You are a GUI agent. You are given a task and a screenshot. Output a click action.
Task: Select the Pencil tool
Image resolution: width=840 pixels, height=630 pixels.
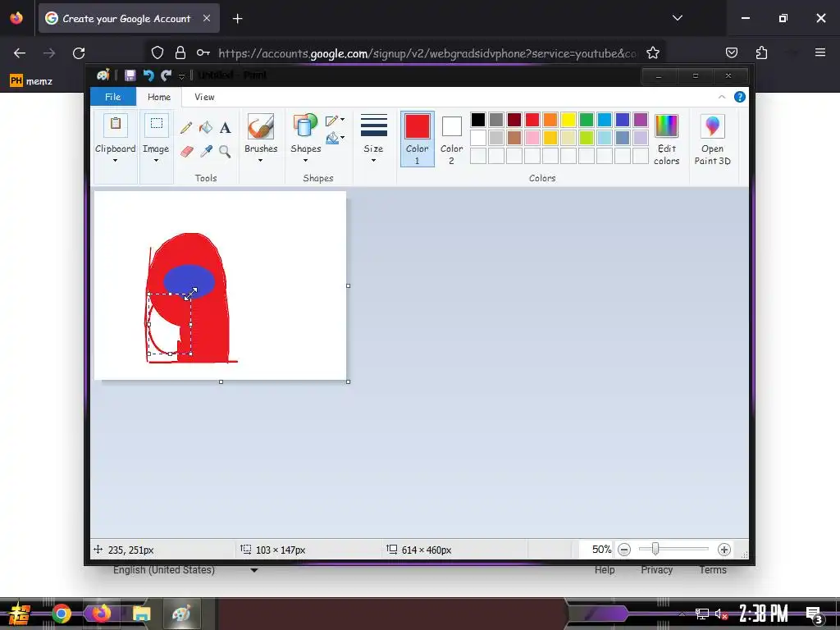coord(186,127)
